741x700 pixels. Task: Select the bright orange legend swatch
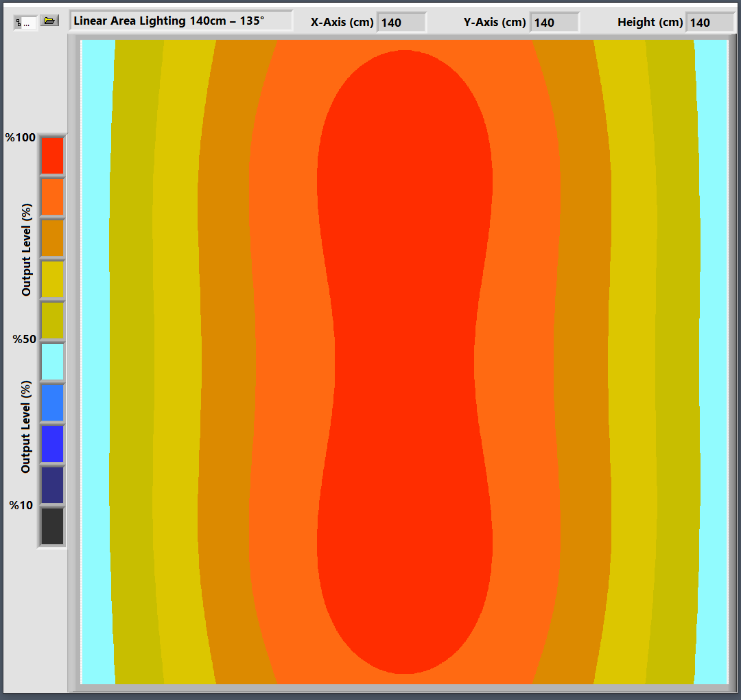[52, 197]
